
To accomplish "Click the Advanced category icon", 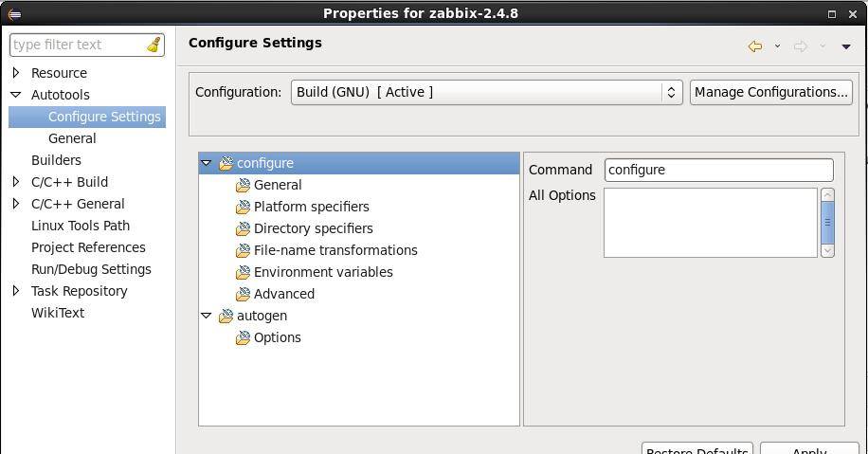I will click(x=243, y=294).
